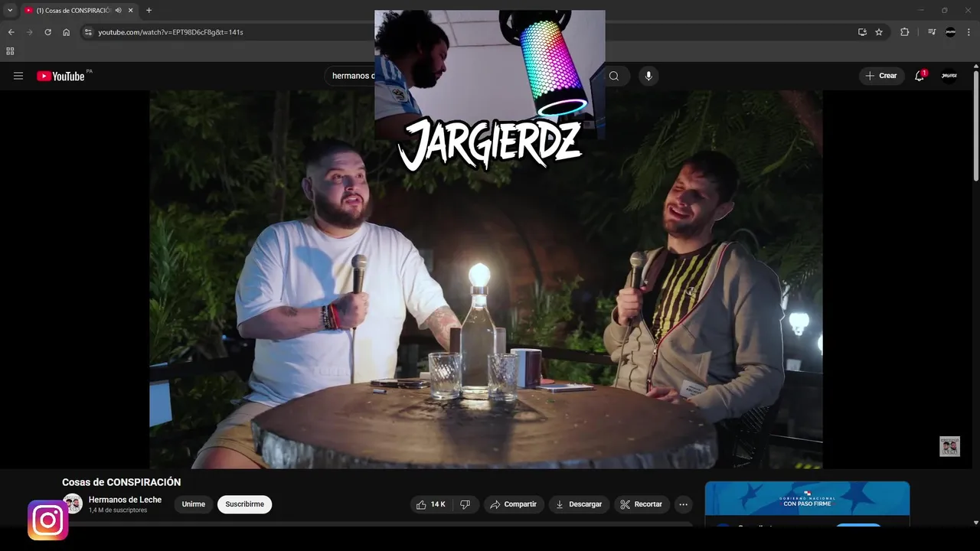Go back to the previous page
This screenshot has width=980, height=551.
(11, 32)
